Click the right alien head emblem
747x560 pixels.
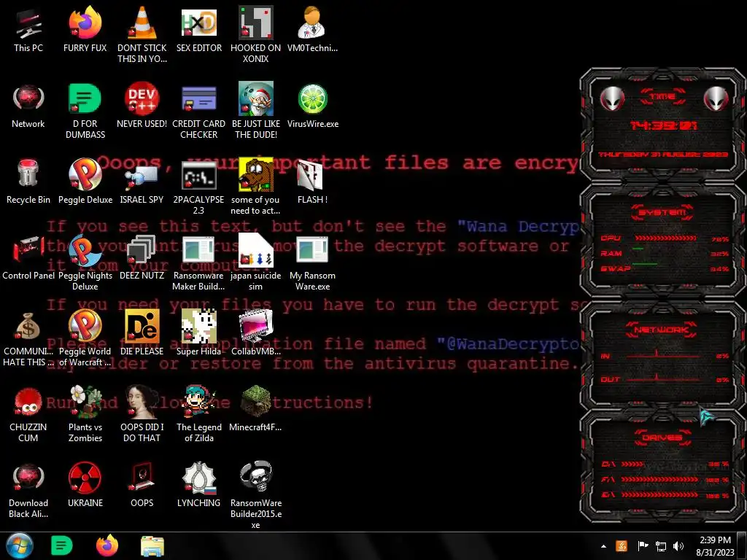click(716, 99)
